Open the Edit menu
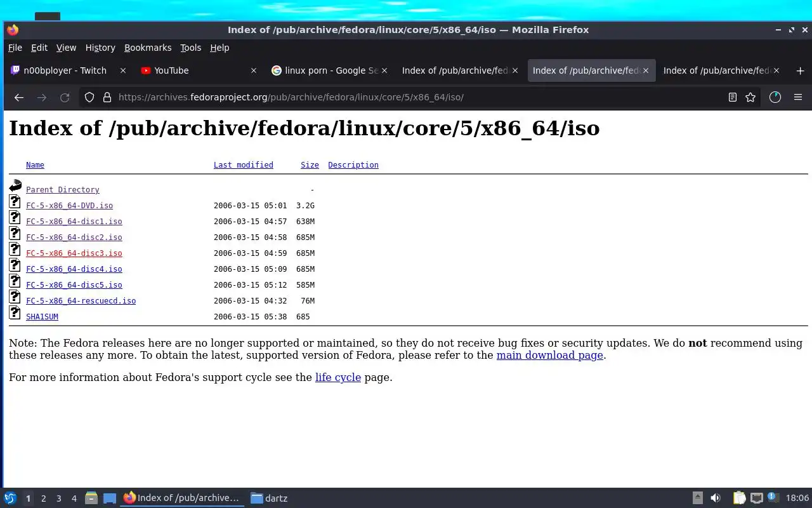 39,48
